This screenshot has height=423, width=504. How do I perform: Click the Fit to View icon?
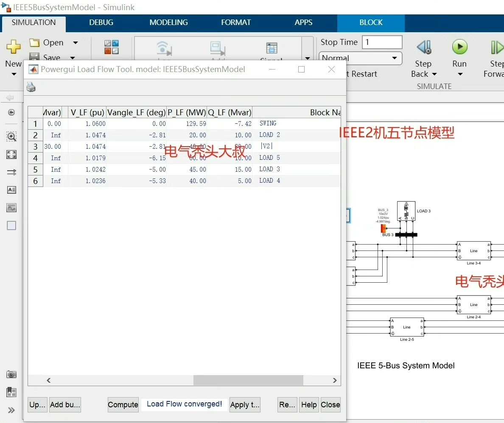point(11,154)
